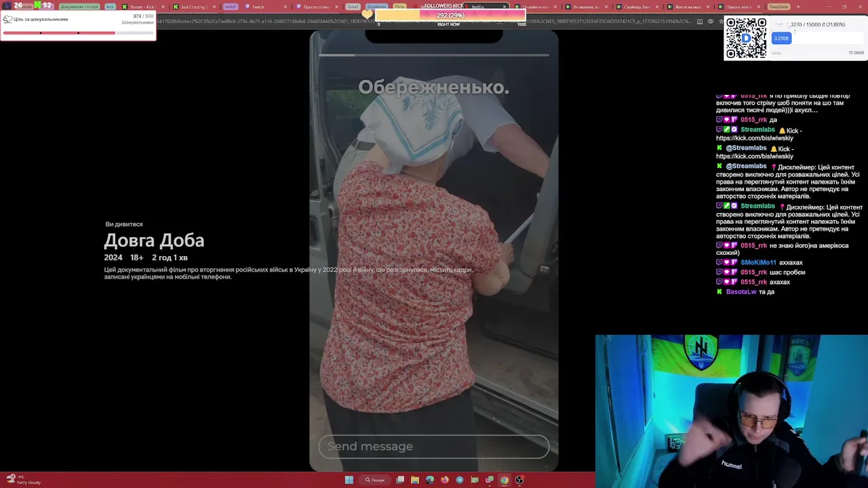
Task: Open OBS Studio from the taskbar
Action: (x=519, y=480)
